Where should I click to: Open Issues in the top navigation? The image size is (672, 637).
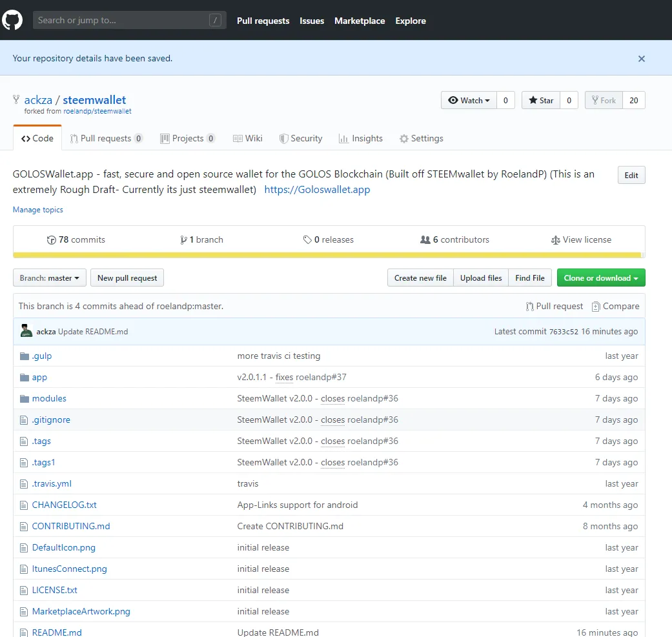[x=312, y=21]
